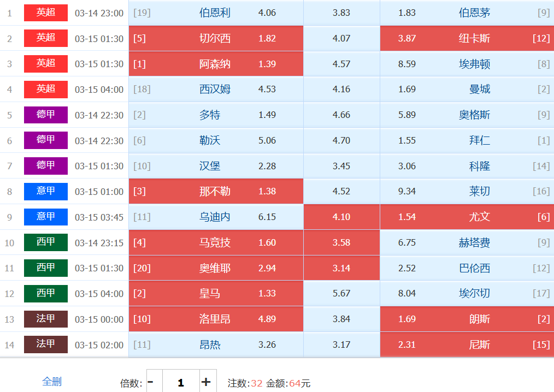Select 曼城 away win odds 1.69
Viewport: 554px width, 392px height.
[x=467, y=89]
